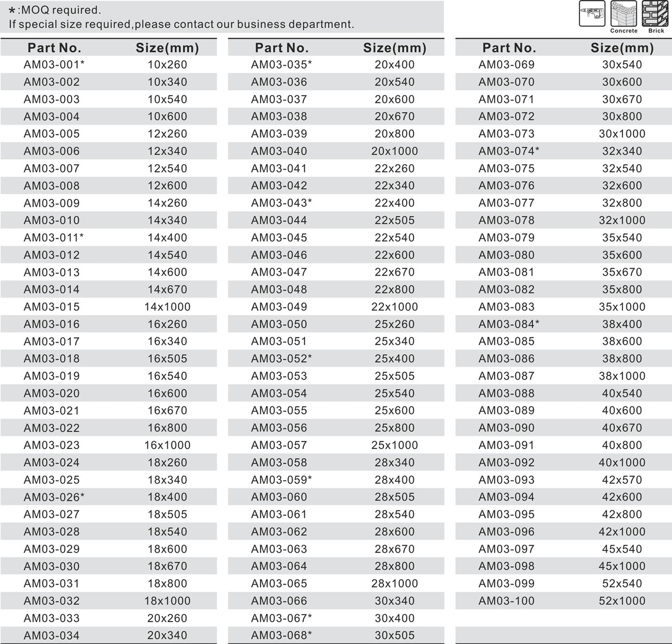Select part number AM03-068*
The height and width of the screenshot is (644, 672).
tap(281, 635)
